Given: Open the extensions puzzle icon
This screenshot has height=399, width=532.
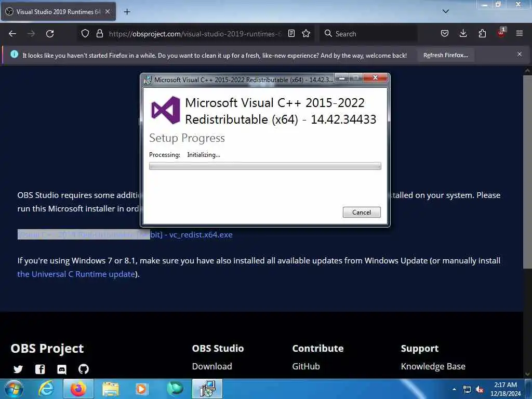Looking at the screenshot, I should pyautogui.click(x=482, y=33).
